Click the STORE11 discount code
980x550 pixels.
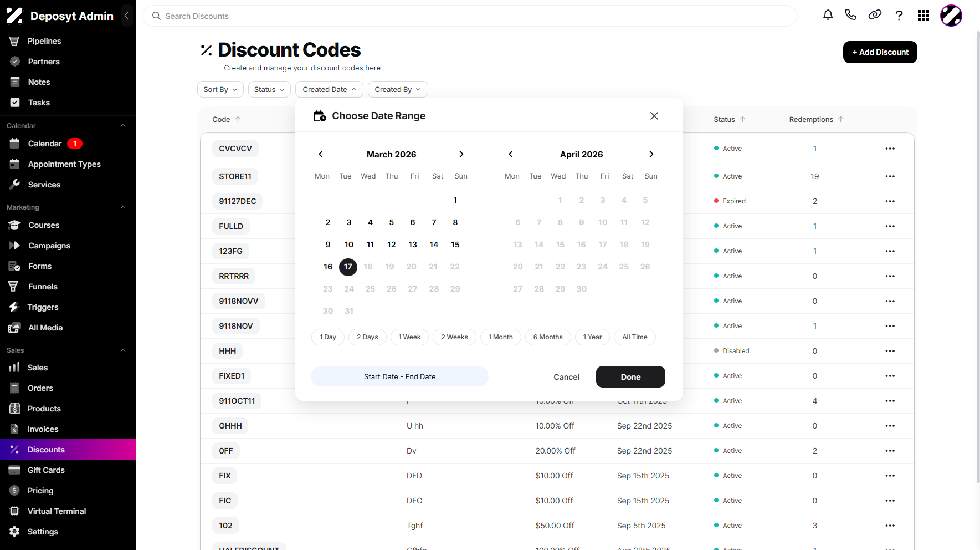235,176
